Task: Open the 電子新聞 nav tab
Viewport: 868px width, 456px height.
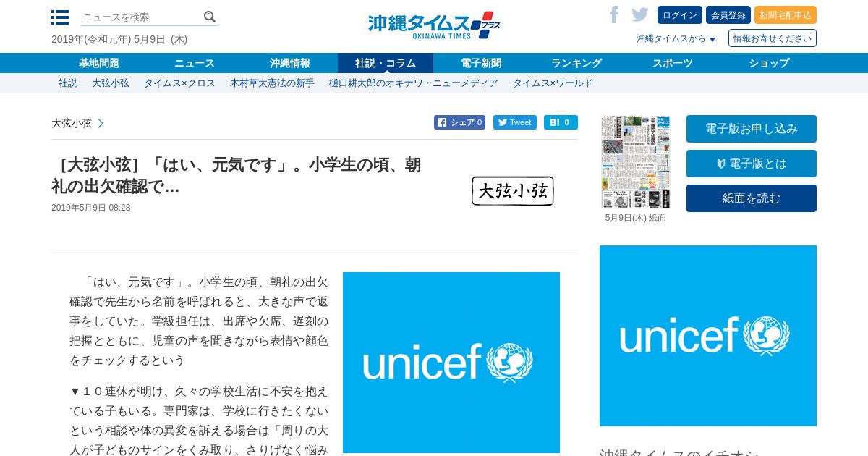Action: (x=481, y=63)
